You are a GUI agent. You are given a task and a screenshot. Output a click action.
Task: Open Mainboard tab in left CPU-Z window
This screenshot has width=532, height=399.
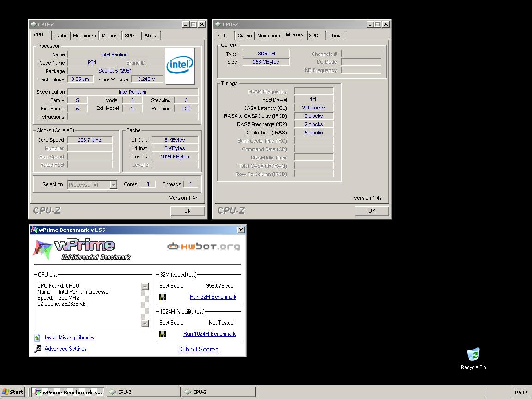(85, 36)
